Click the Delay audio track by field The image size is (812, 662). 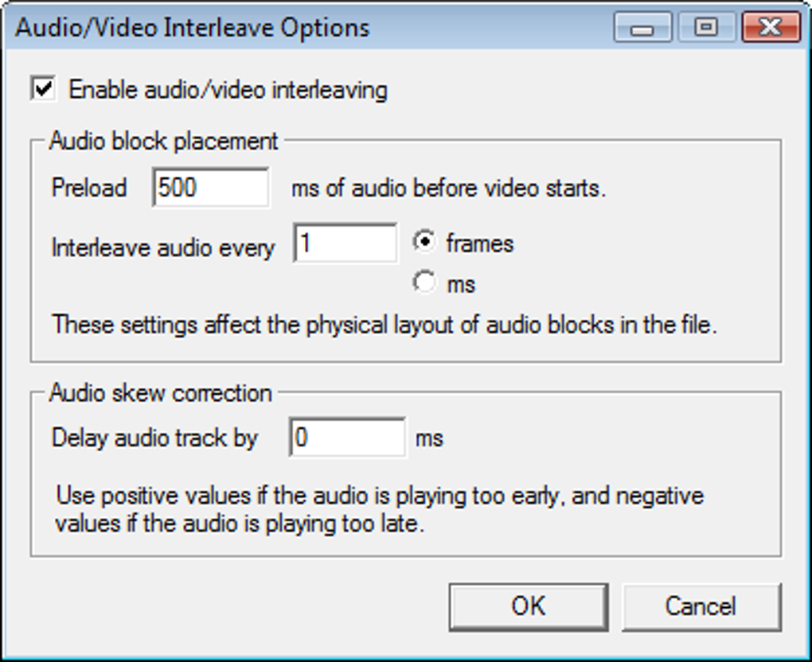[x=347, y=438]
